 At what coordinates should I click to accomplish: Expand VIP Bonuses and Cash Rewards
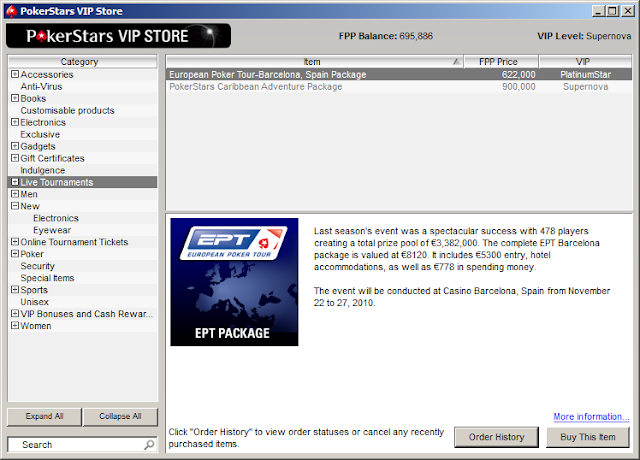point(15,313)
